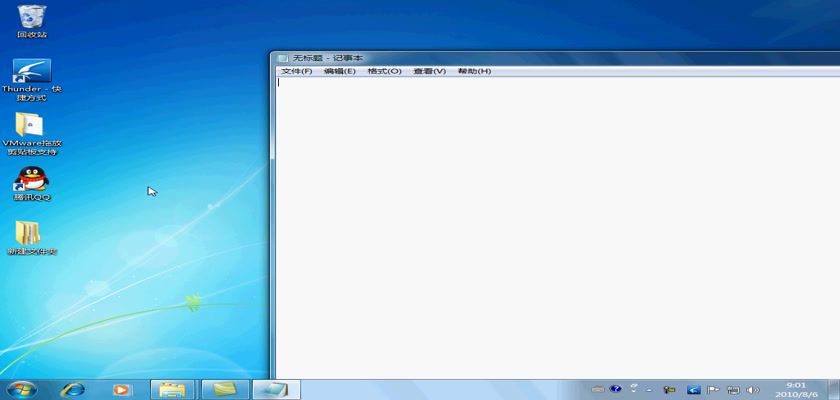Select the VMware clipboard folder icon
The height and width of the screenshot is (400, 840).
pyautogui.click(x=31, y=126)
